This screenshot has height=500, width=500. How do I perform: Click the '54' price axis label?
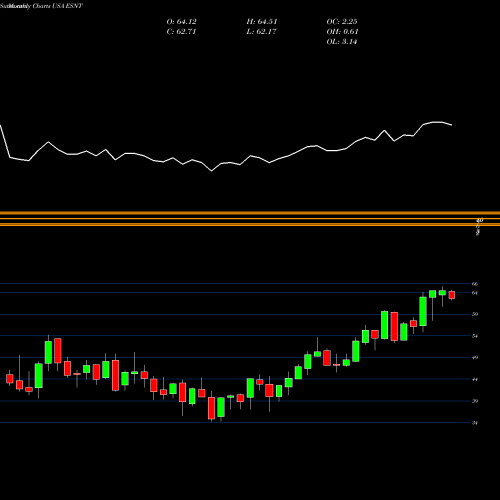point(475,336)
